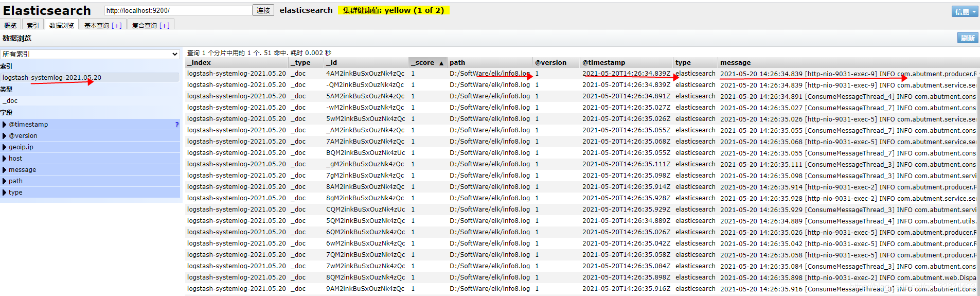Click the cluster health yellow status badge
Viewport: 980px width, 296px height.
pos(394,10)
